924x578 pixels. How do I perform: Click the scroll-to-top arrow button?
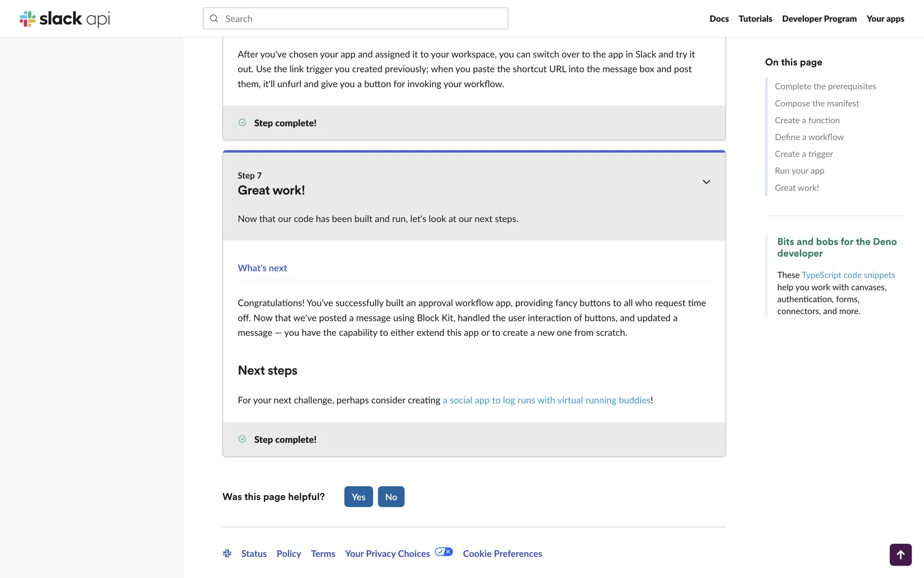coord(900,554)
